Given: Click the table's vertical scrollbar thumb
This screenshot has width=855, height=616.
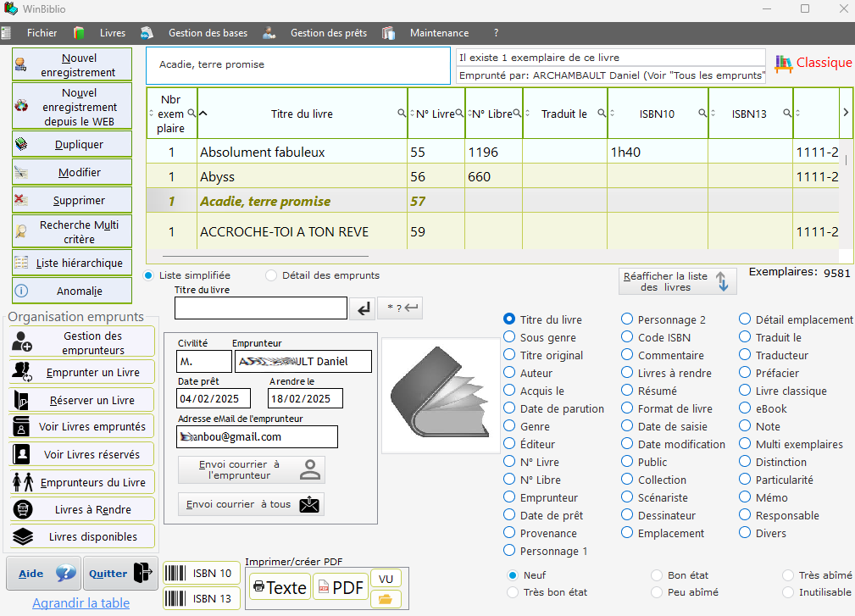Looking at the screenshot, I should pyautogui.click(x=846, y=160).
